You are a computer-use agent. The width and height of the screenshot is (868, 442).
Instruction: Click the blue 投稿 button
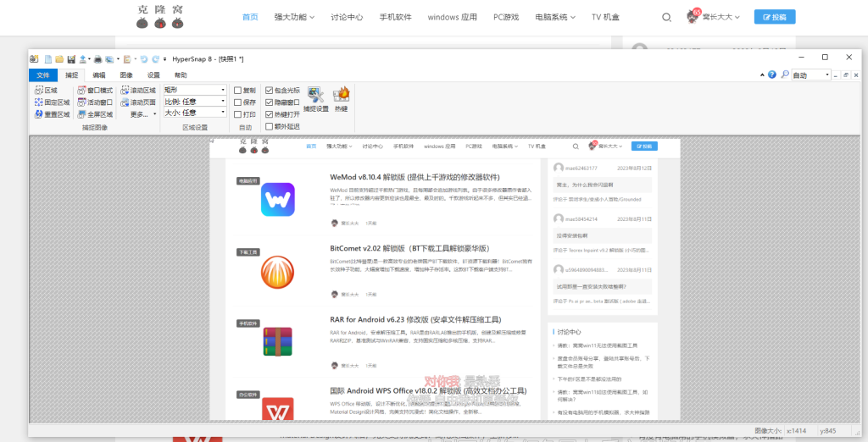(x=775, y=17)
